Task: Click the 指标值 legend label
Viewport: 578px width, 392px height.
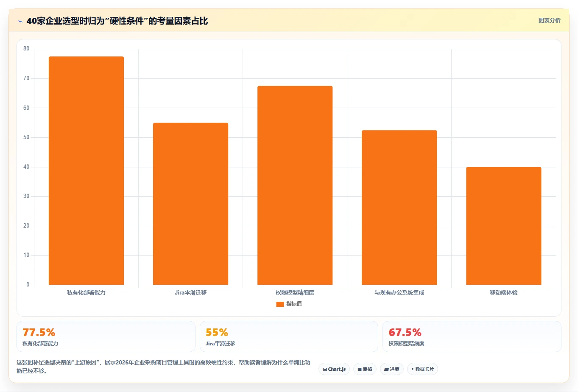Action: 294,304
